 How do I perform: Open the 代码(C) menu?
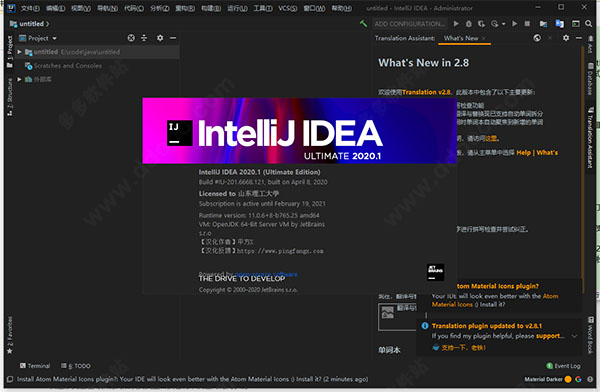134,8
